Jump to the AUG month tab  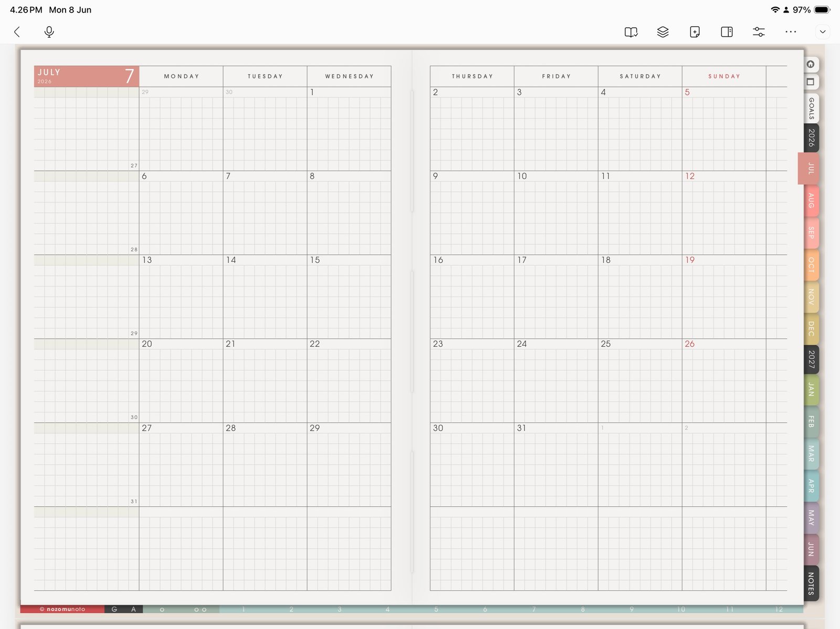[812, 200]
